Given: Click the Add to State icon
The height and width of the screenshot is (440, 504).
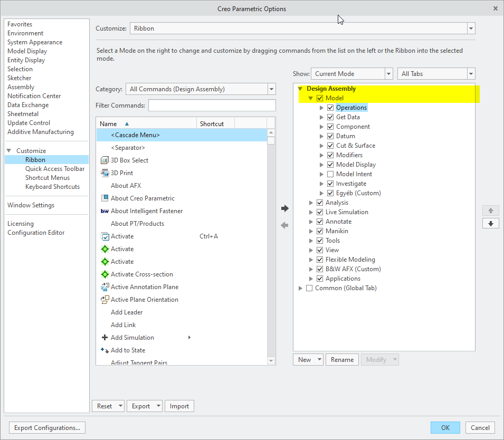Looking at the screenshot, I should tap(105, 350).
